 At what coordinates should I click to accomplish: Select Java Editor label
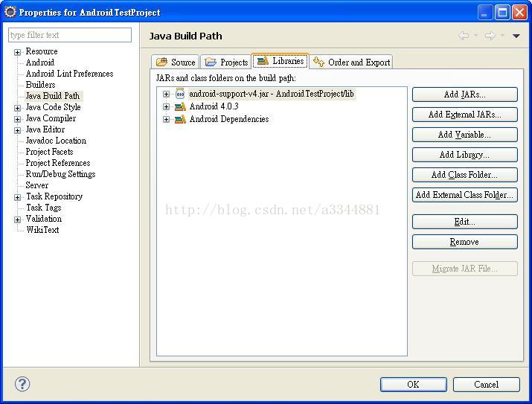45,129
